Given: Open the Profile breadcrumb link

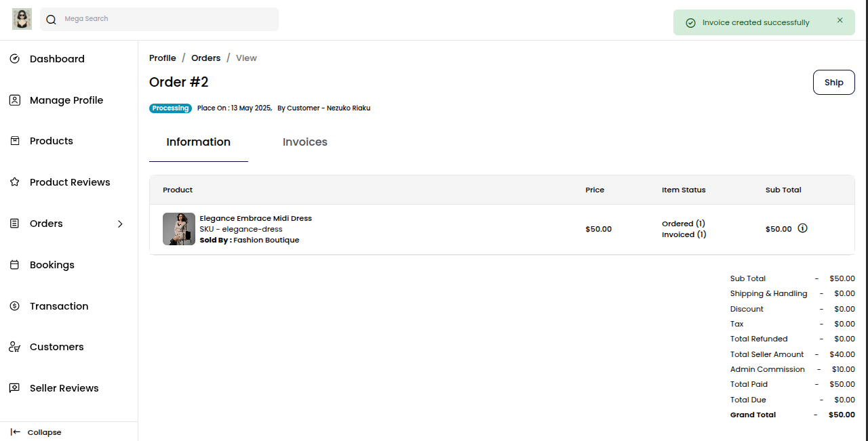Looking at the screenshot, I should pyautogui.click(x=162, y=58).
